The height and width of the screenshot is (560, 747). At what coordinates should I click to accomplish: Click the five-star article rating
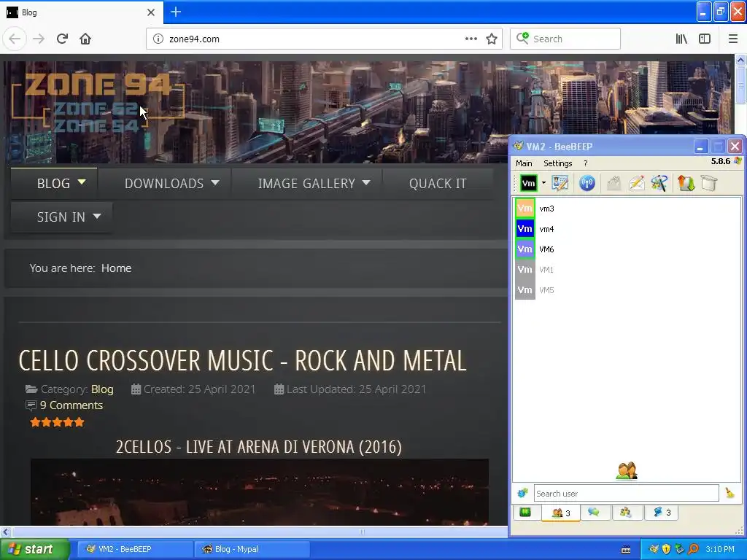pos(57,422)
